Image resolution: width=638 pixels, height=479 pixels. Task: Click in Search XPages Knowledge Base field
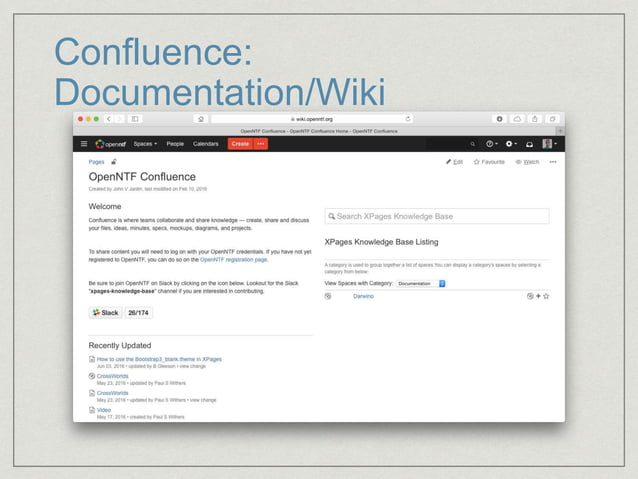(437, 216)
